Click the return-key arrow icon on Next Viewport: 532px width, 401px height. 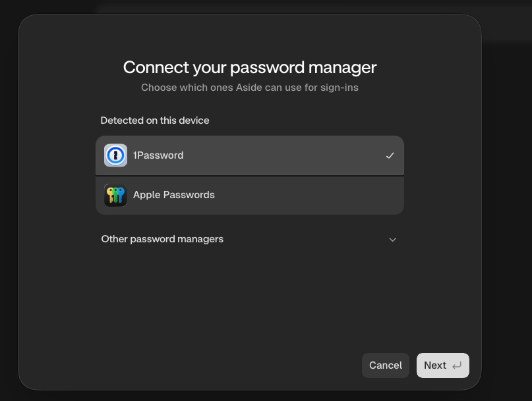457,365
